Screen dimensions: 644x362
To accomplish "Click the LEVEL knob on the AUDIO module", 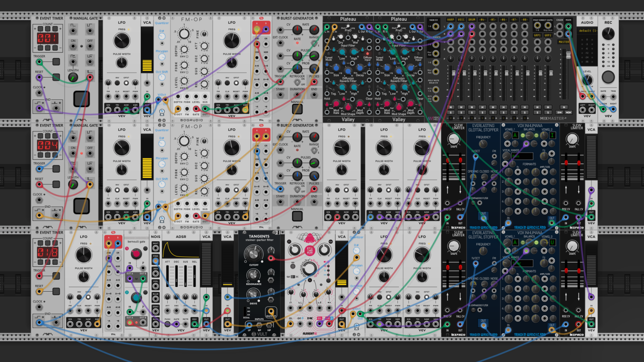I will coord(587,80).
